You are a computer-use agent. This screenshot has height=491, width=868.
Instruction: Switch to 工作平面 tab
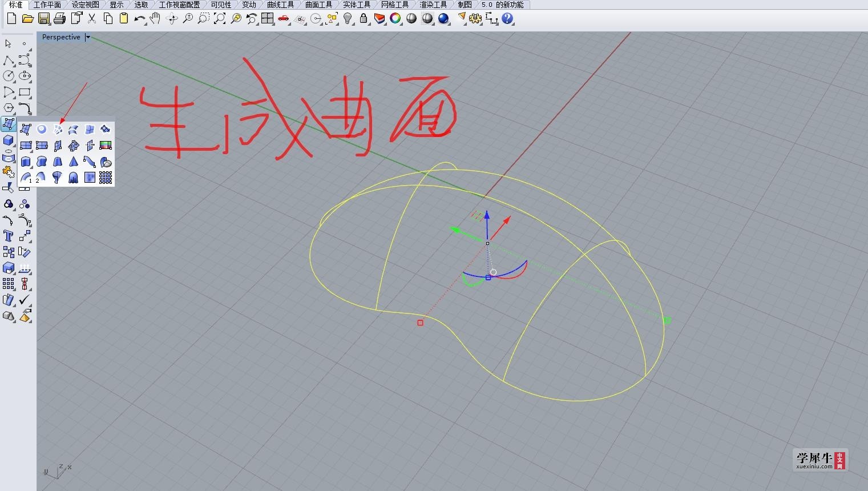[x=47, y=5]
